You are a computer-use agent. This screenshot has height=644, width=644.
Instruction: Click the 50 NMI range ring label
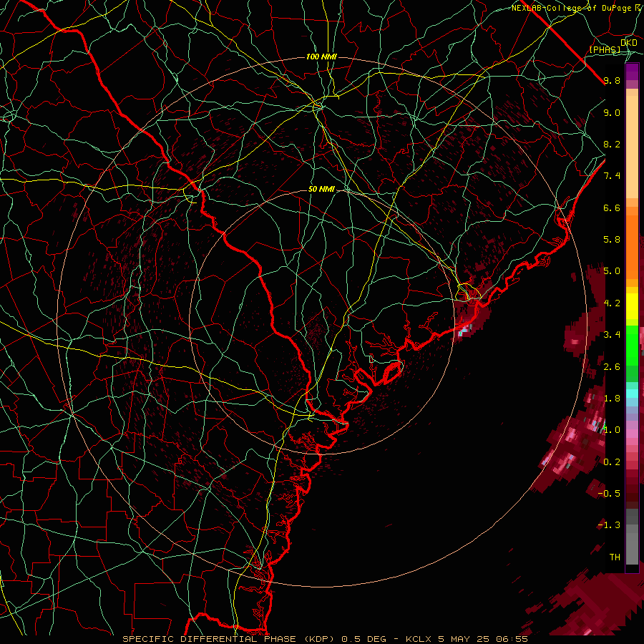321,190
